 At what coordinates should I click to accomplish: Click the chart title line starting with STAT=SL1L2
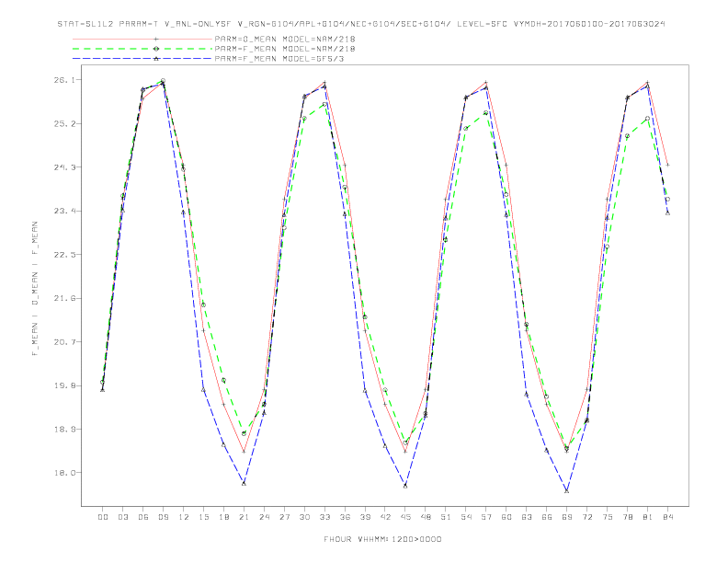pyautogui.click(x=361, y=24)
